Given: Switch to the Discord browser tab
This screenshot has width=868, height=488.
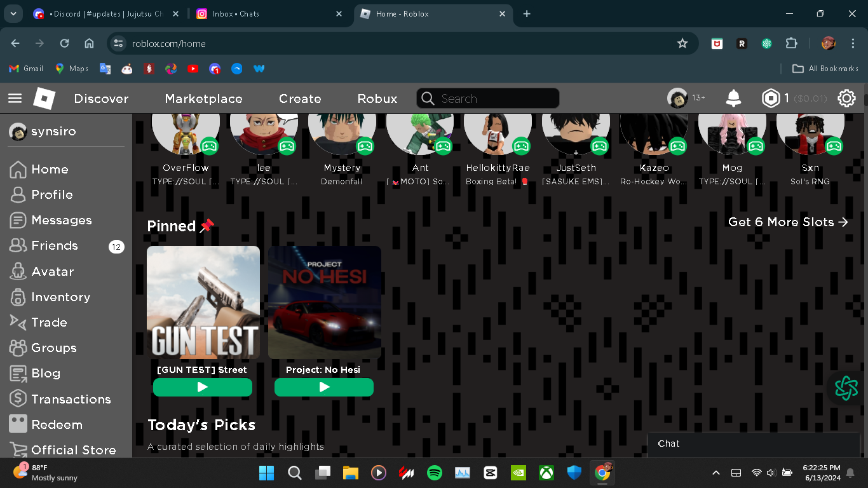Looking at the screenshot, I should pyautogui.click(x=107, y=13).
